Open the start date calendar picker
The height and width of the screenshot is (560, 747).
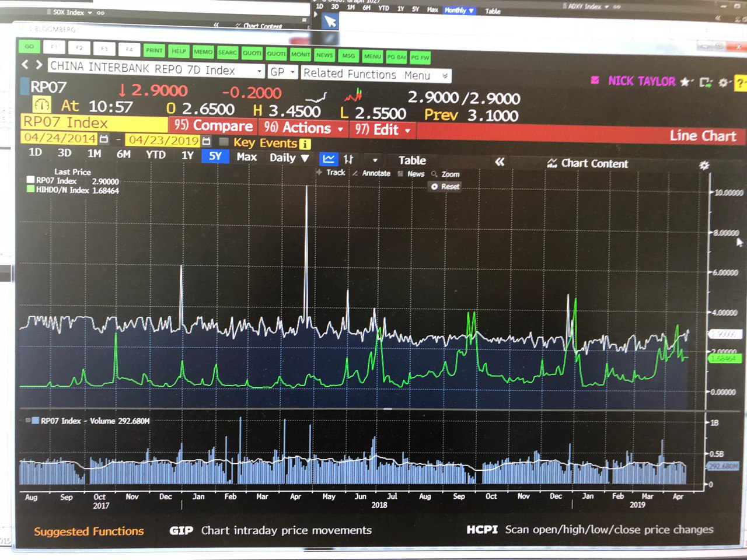pos(104,139)
